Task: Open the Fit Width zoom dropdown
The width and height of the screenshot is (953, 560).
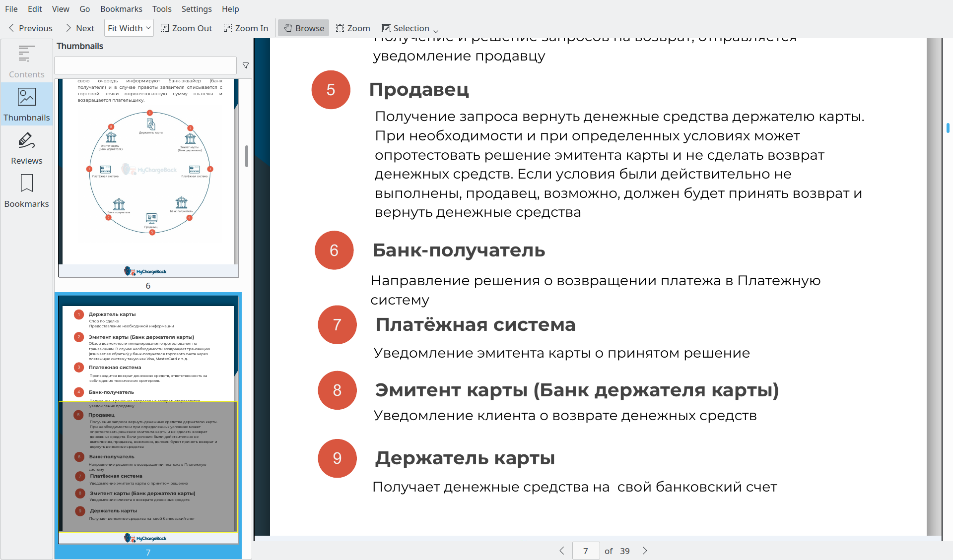Action: tap(129, 28)
